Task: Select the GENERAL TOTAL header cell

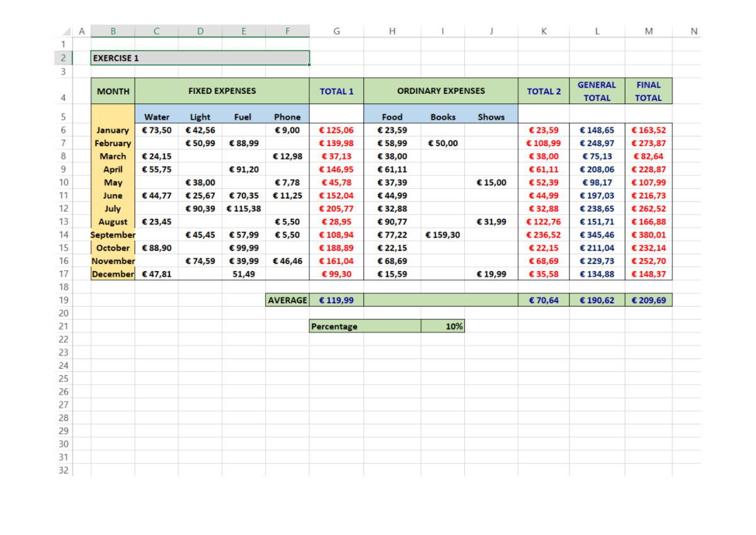Action: click(x=596, y=91)
